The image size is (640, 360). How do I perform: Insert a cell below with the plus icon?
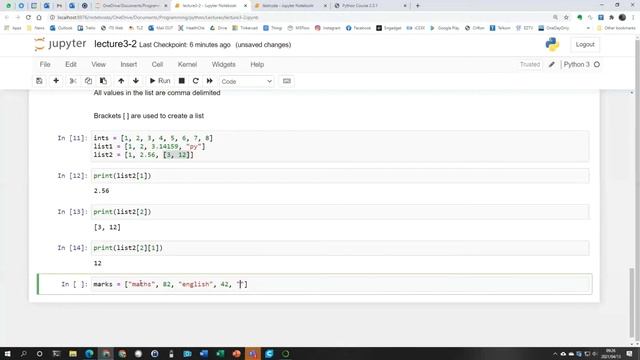[x=56, y=81]
